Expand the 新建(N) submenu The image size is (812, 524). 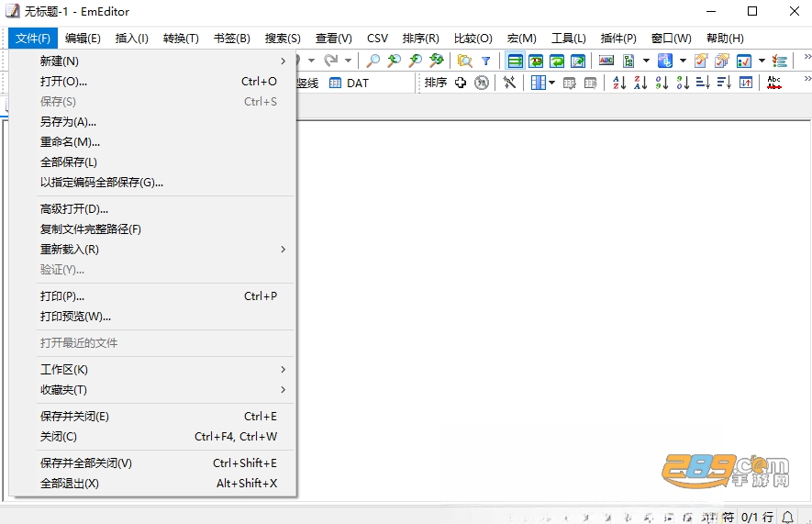[283, 61]
